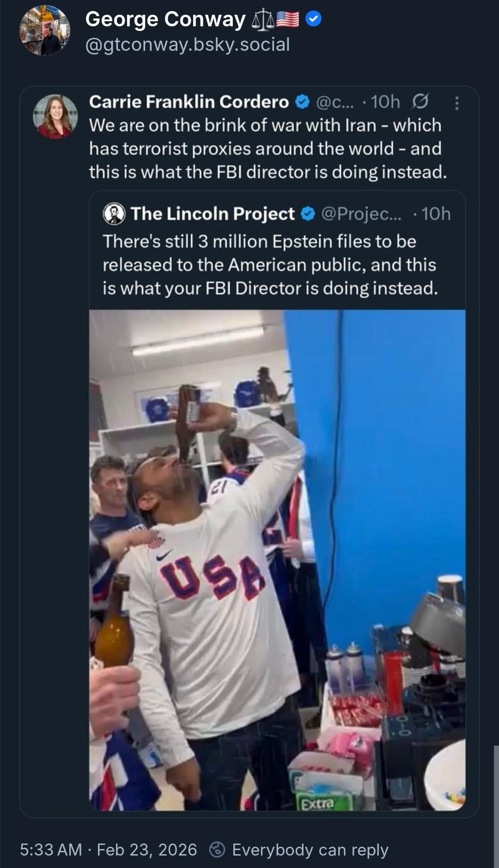
Task: Open the @gtconway.bsky.social handle
Action: click(x=187, y=45)
